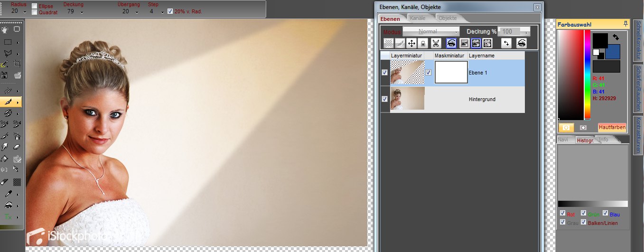Switch to the Kanäle tab
The width and height of the screenshot is (644, 252).
point(418,18)
